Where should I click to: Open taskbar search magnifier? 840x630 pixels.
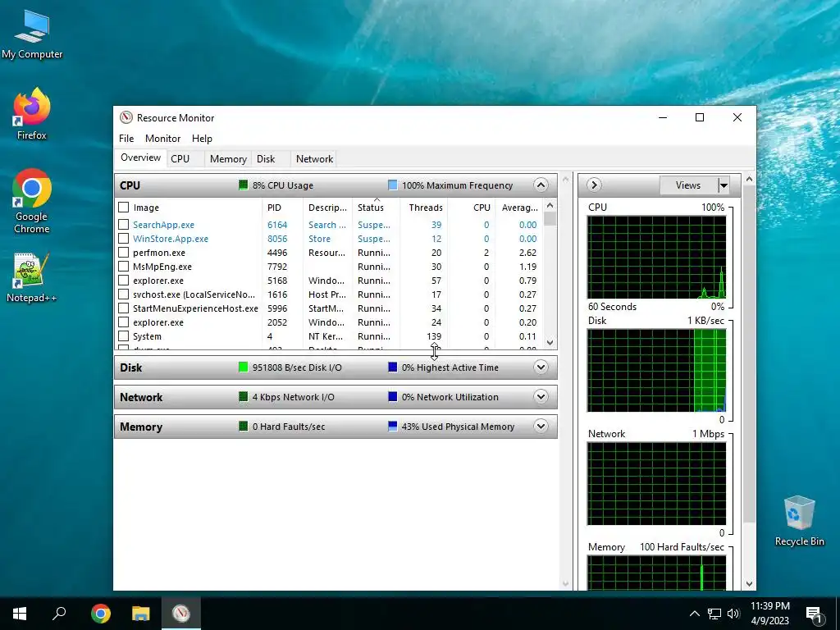(x=59, y=614)
